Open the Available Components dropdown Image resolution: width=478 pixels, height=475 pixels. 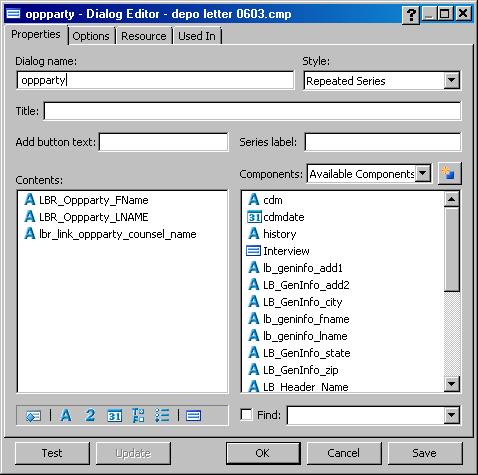tap(423, 174)
